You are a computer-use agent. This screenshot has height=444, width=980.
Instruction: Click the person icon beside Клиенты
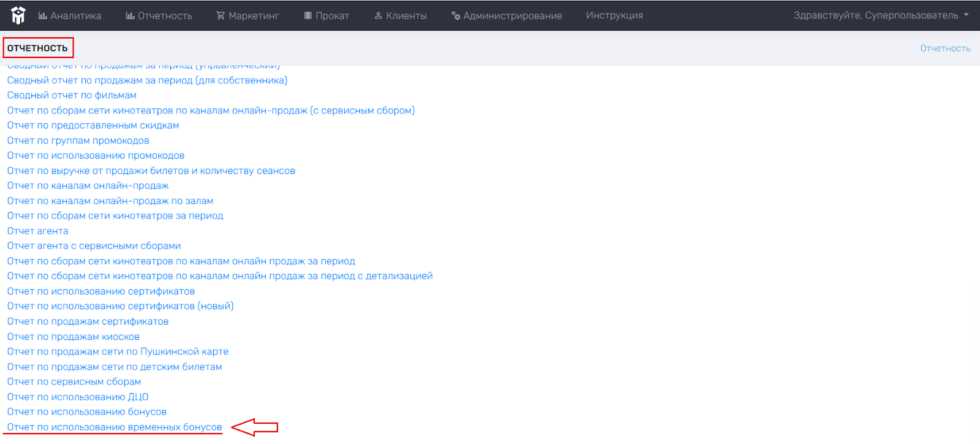point(379,15)
